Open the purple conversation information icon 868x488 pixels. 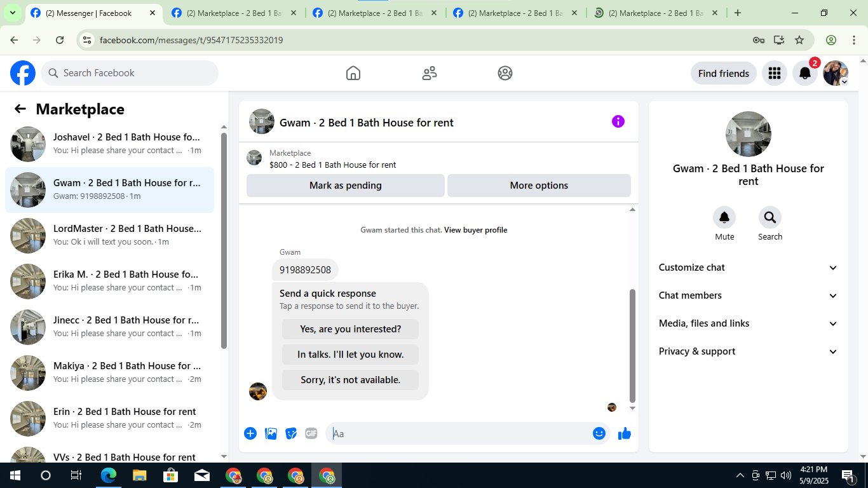pos(618,121)
